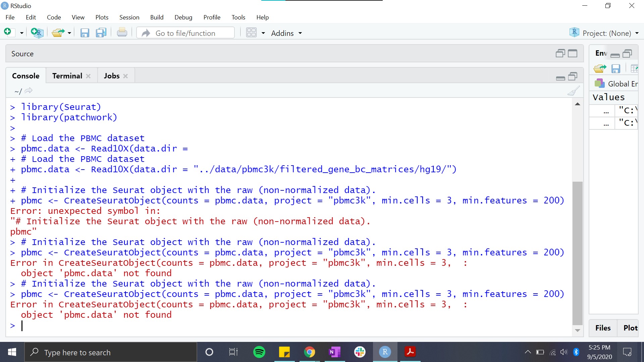This screenshot has width=644, height=362.
Task: Open the Build menu
Action: click(x=157, y=17)
